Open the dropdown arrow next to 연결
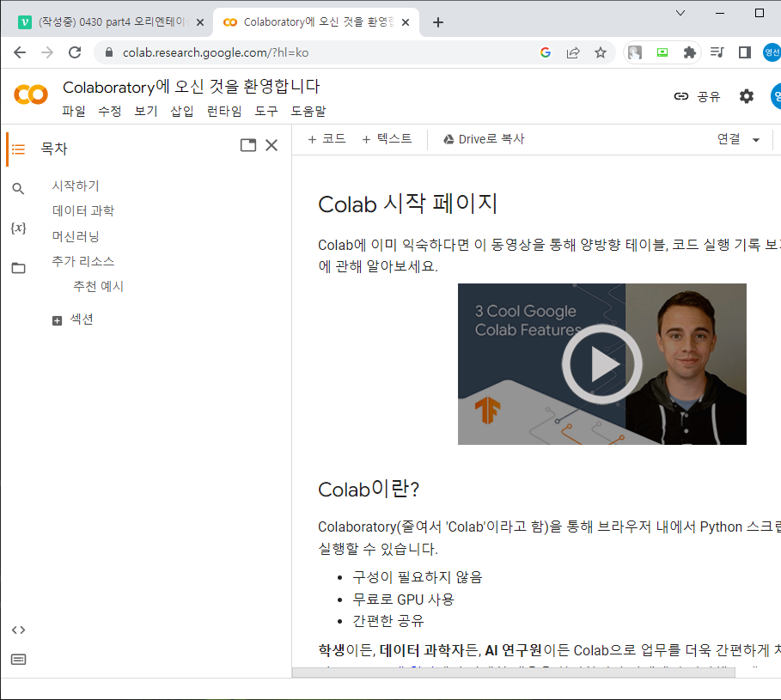This screenshot has width=781, height=700. (x=756, y=140)
